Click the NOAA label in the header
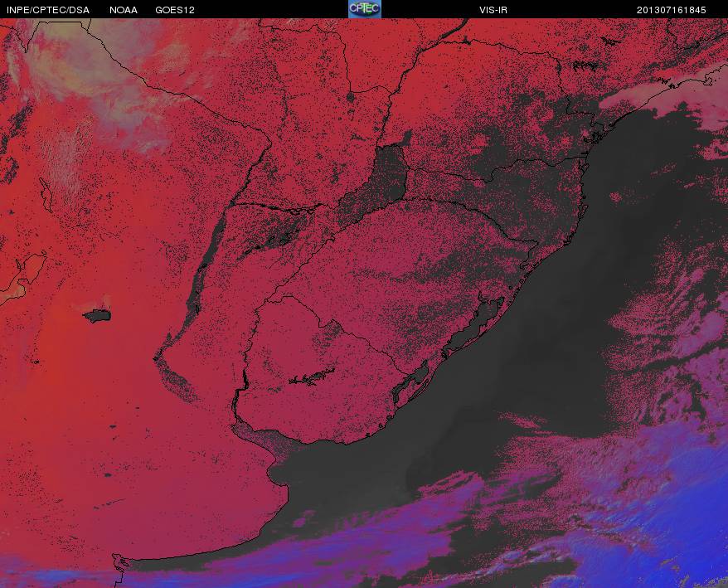728x588 pixels. click(x=124, y=10)
